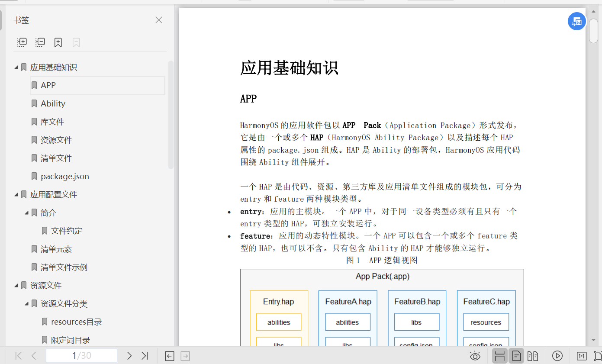Select the APP bookmark
The height and width of the screenshot is (364, 602).
tap(97, 85)
